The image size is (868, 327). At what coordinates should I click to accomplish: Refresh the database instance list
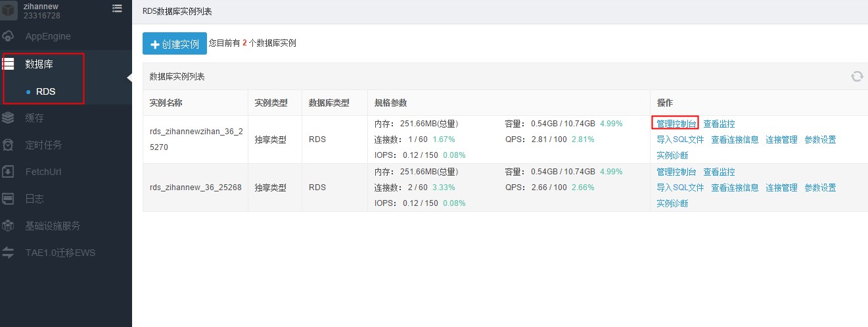pyautogui.click(x=857, y=76)
